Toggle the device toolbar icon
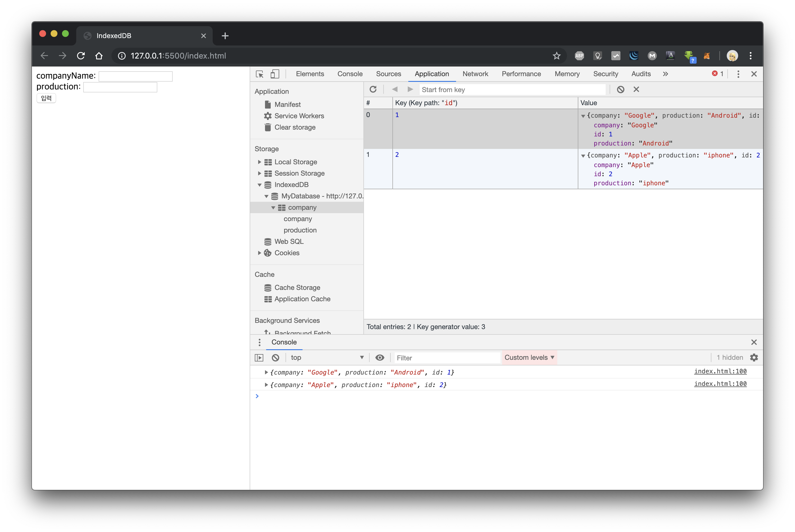795x532 pixels. [275, 74]
